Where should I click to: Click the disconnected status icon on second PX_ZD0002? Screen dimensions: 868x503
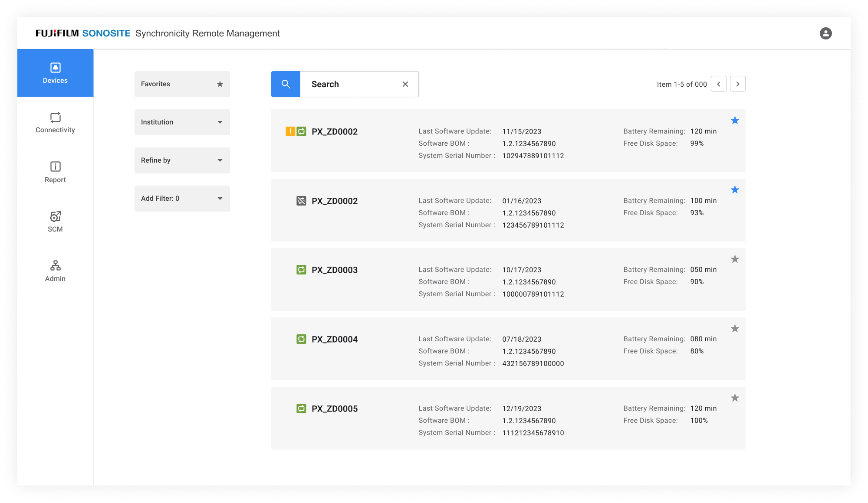click(x=301, y=201)
